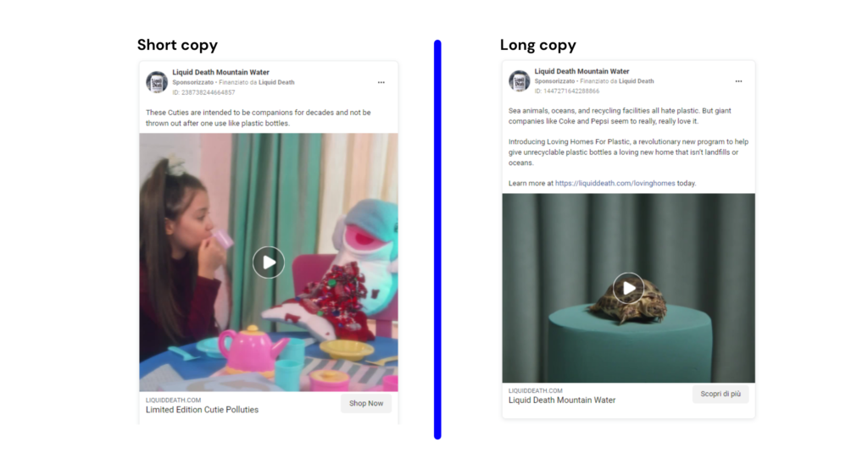Click LIQUIDDEATH.COM domain under turtle video
This screenshot has width=868, height=453.
(536, 390)
